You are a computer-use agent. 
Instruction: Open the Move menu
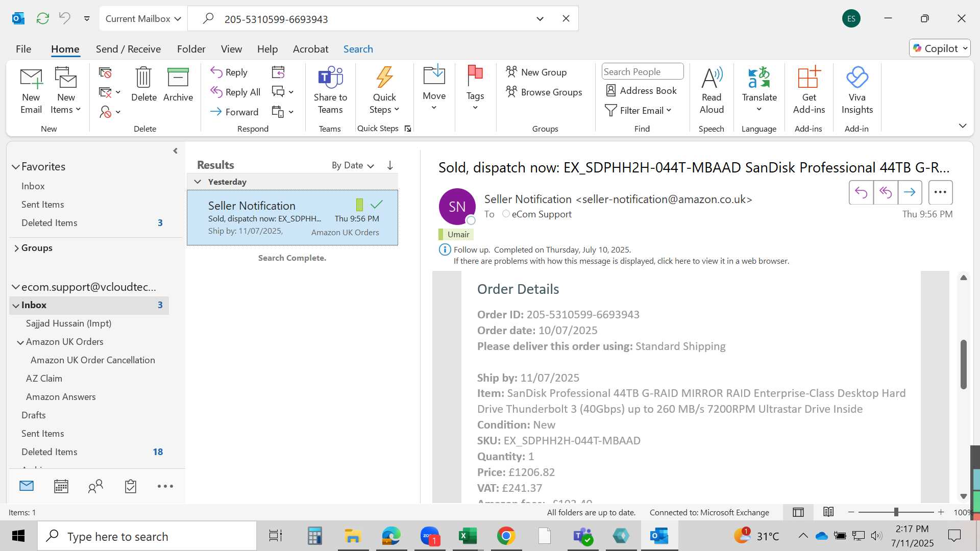pyautogui.click(x=434, y=89)
